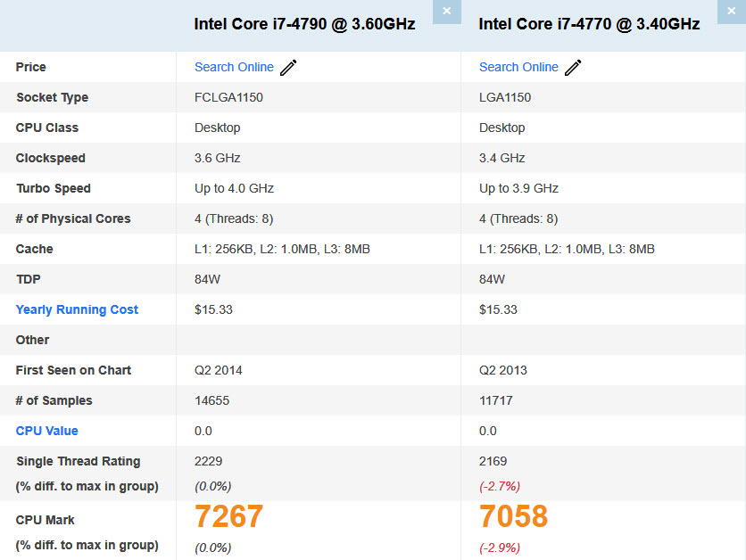Viewport: 746px width, 560px height.
Task: Click the orange 7267 CPU Mark score
Action: [x=229, y=516]
